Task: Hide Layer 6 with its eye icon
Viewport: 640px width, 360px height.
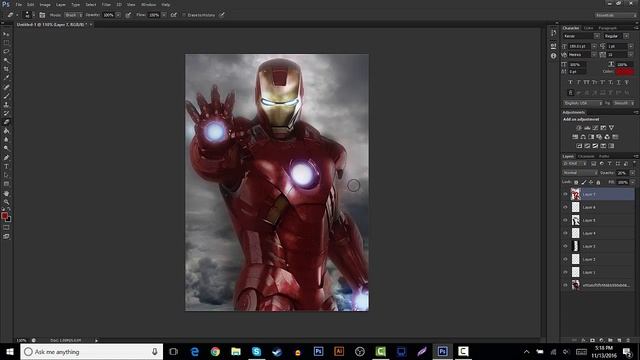Action: pos(565,207)
